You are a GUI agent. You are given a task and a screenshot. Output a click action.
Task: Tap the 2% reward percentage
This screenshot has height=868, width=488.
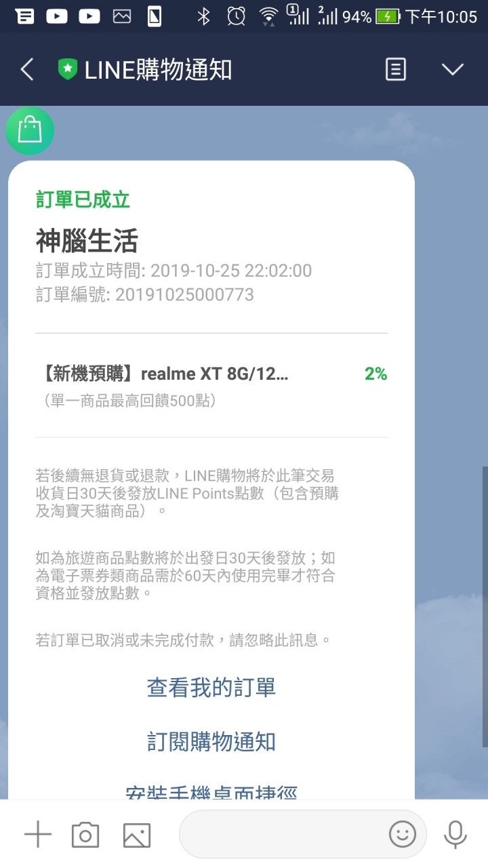click(375, 374)
